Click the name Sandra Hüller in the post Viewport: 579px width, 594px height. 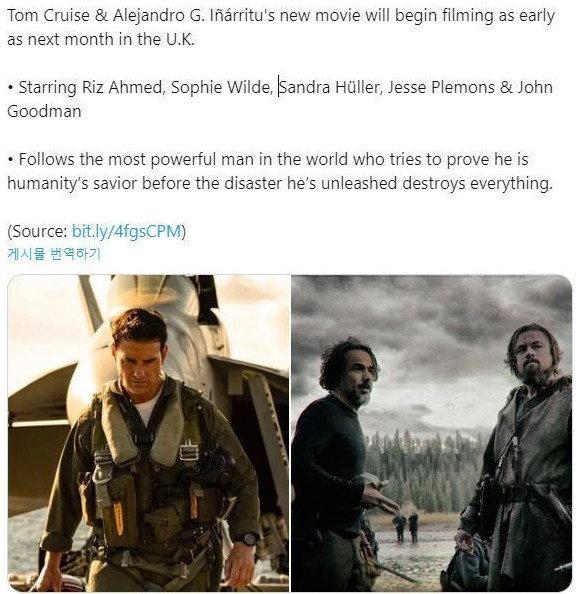click(329, 88)
